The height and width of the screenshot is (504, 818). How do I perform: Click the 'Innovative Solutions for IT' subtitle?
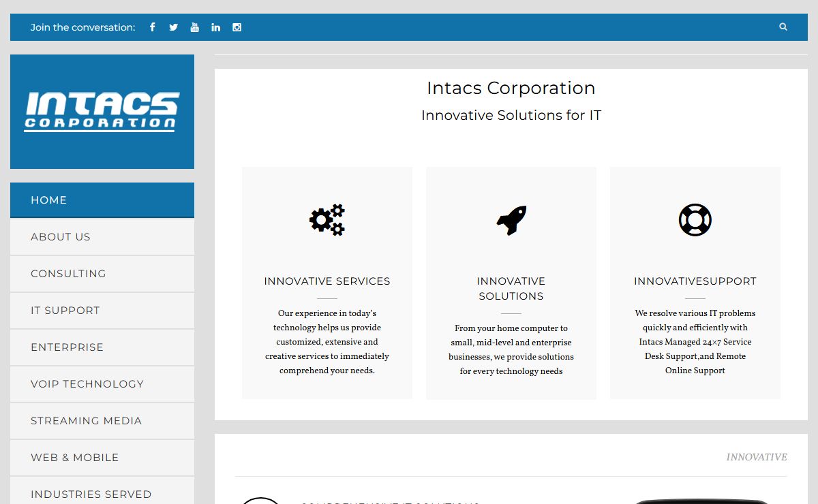pos(511,115)
